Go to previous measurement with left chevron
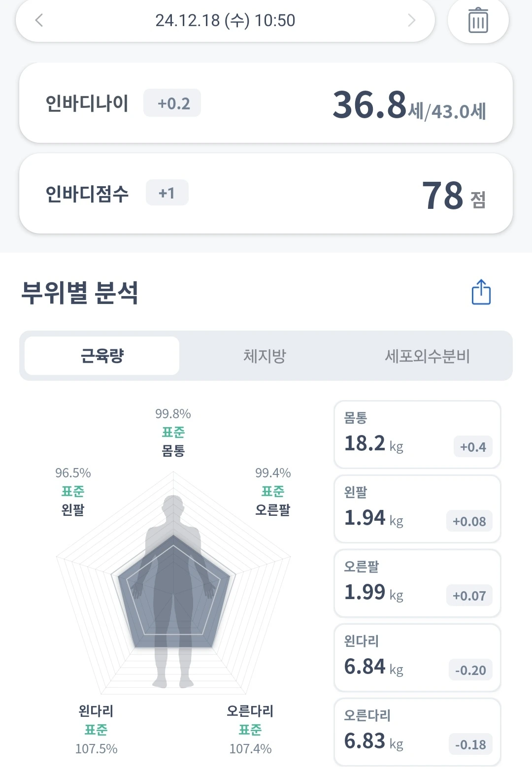 [x=39, y=20]
